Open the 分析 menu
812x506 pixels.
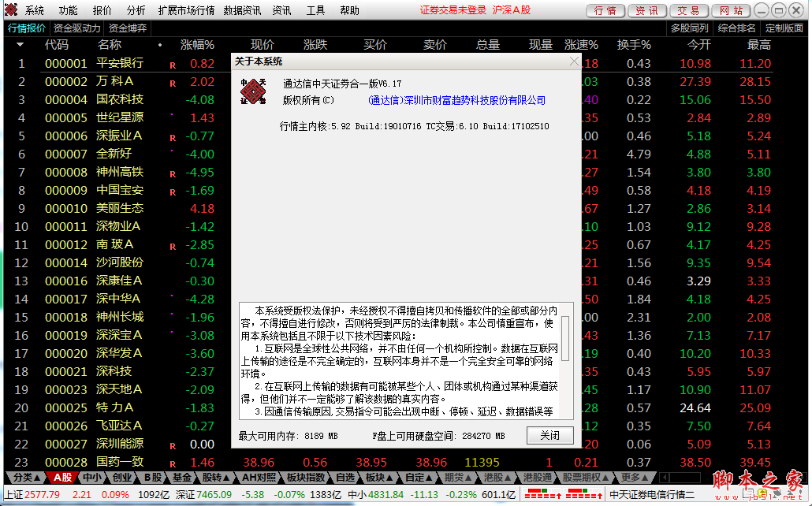tap(136, 10)
